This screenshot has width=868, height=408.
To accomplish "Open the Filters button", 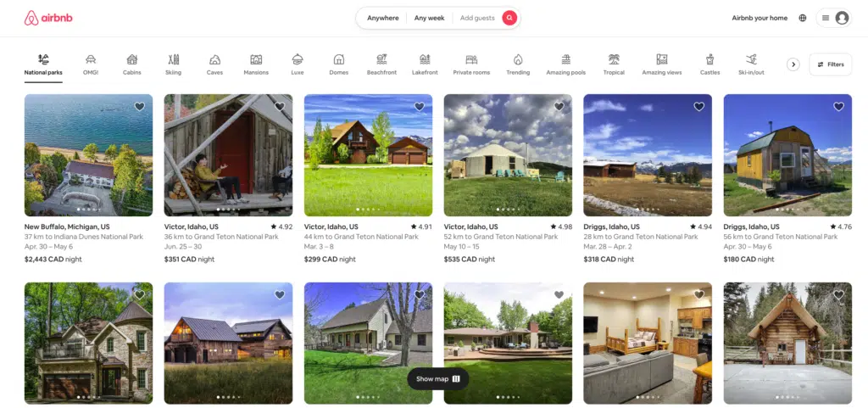I will point(830,64).
